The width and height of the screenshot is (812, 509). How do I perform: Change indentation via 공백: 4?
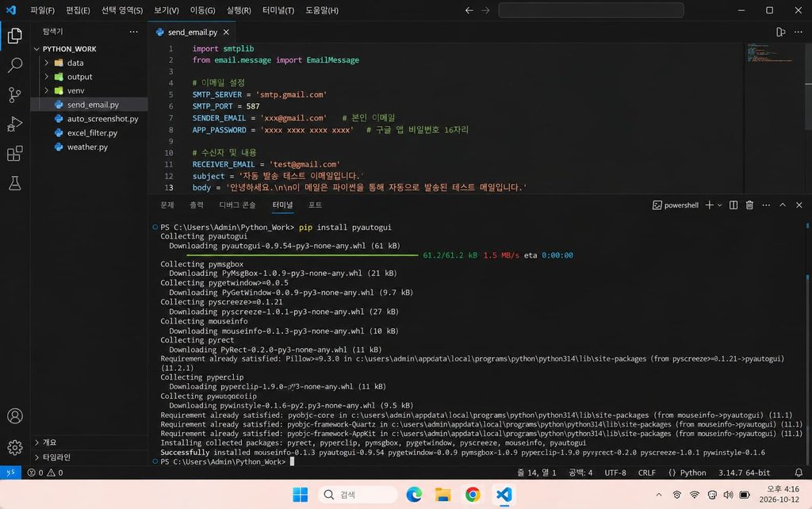click(x=580, y=473)
